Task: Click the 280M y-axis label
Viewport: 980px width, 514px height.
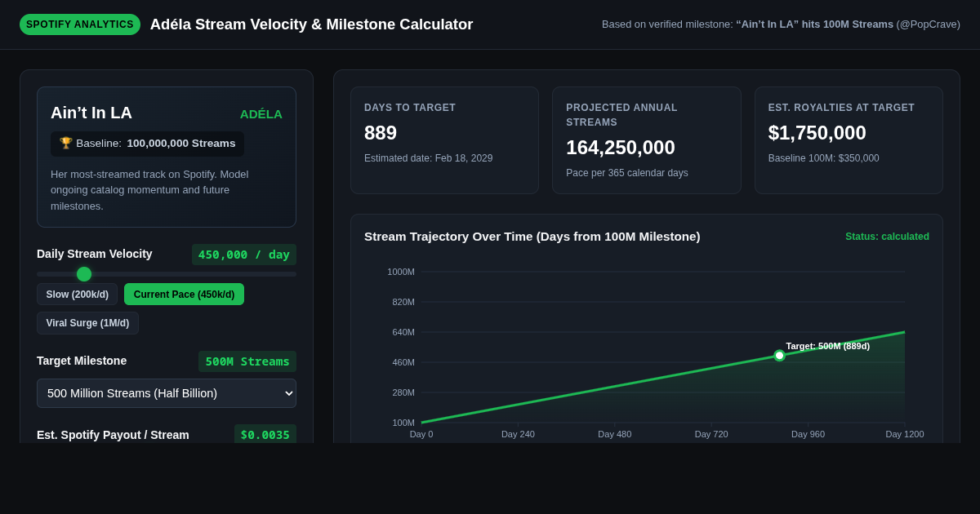Action: (403, 392)
